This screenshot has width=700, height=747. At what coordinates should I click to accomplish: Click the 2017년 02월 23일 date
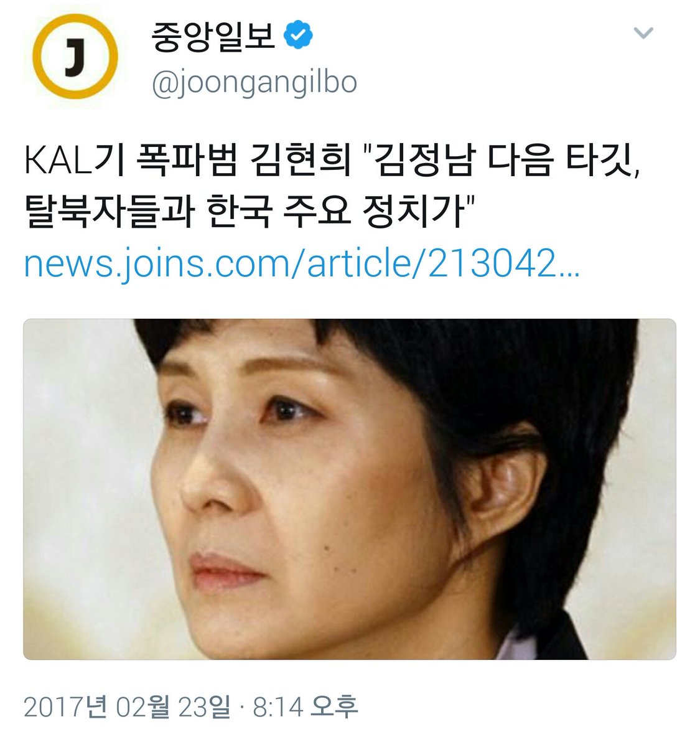coord(127,707)
